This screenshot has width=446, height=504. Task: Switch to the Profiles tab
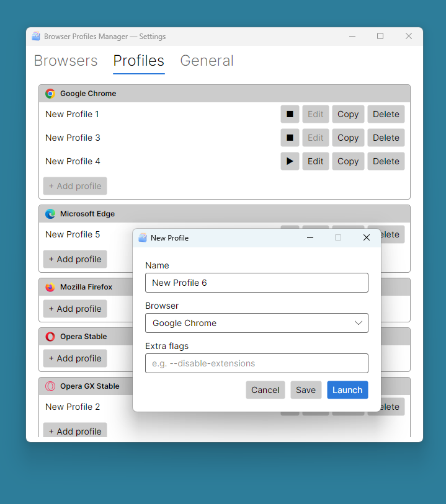pyautogui.click(x=138, y=61)
